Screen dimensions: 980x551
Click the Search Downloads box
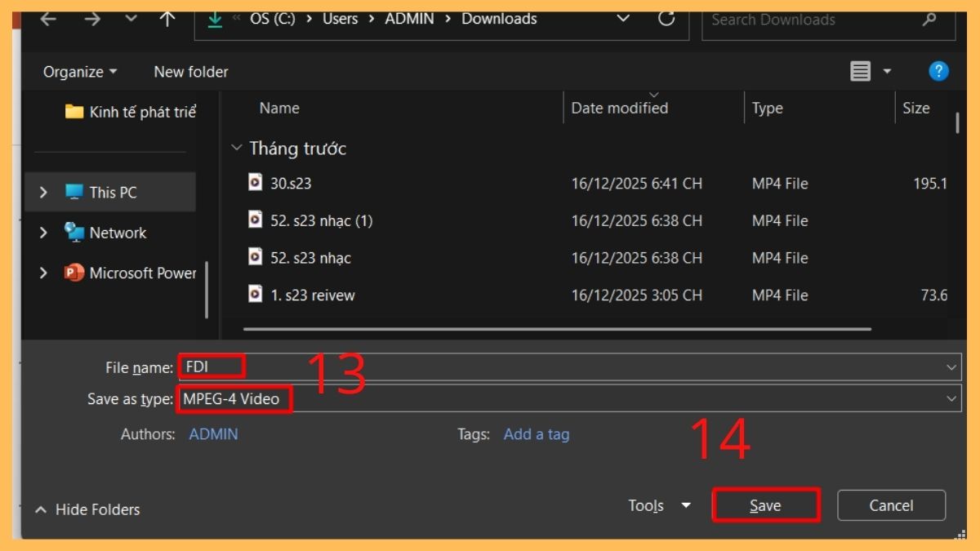click(828, 20)
